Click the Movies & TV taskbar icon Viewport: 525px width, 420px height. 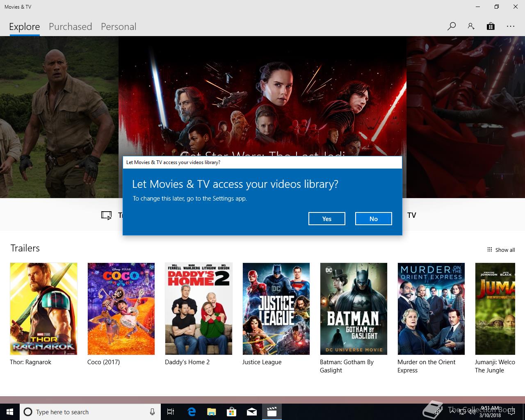pyautogui.click(x=272, y=412)
